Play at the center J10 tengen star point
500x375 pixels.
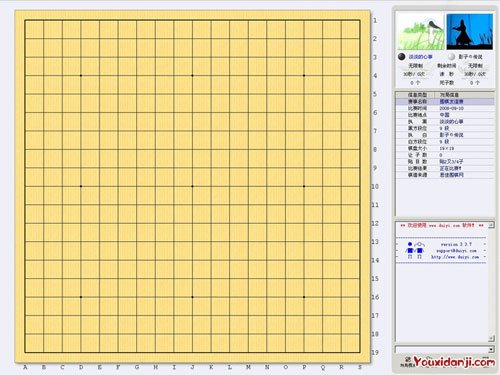192,186
